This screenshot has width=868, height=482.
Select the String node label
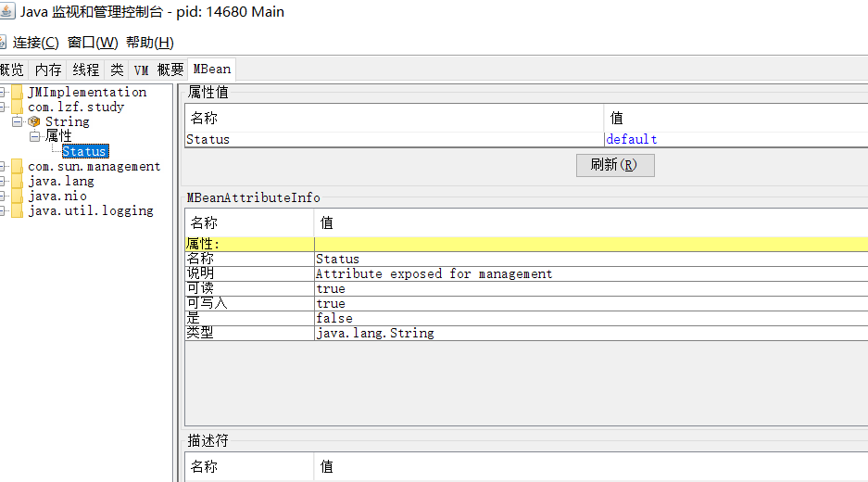[x=67, y=121]
